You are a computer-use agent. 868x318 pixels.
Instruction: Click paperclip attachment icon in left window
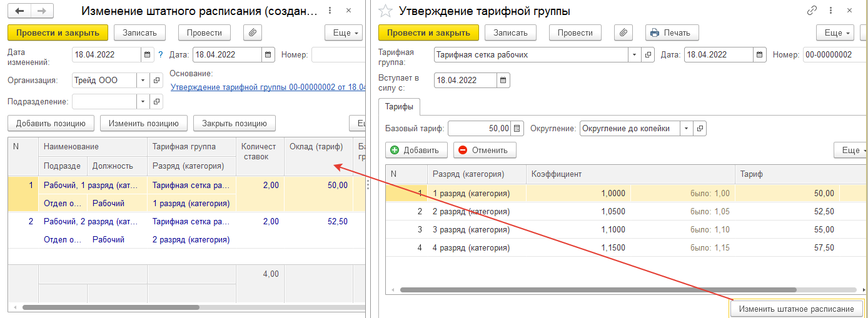point(253,32)
